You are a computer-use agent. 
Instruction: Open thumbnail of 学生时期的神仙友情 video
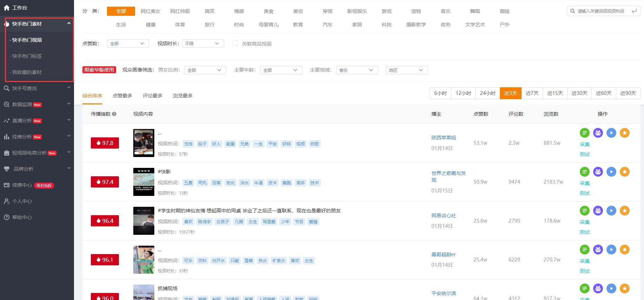[143, 221]
